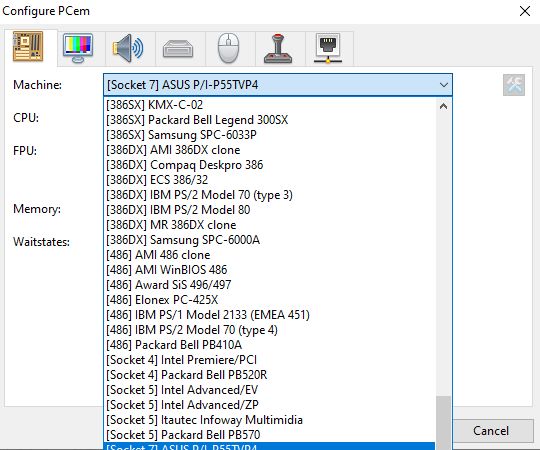Select [Socket 4] Intel Premiere/PCI

coord(270,360)
